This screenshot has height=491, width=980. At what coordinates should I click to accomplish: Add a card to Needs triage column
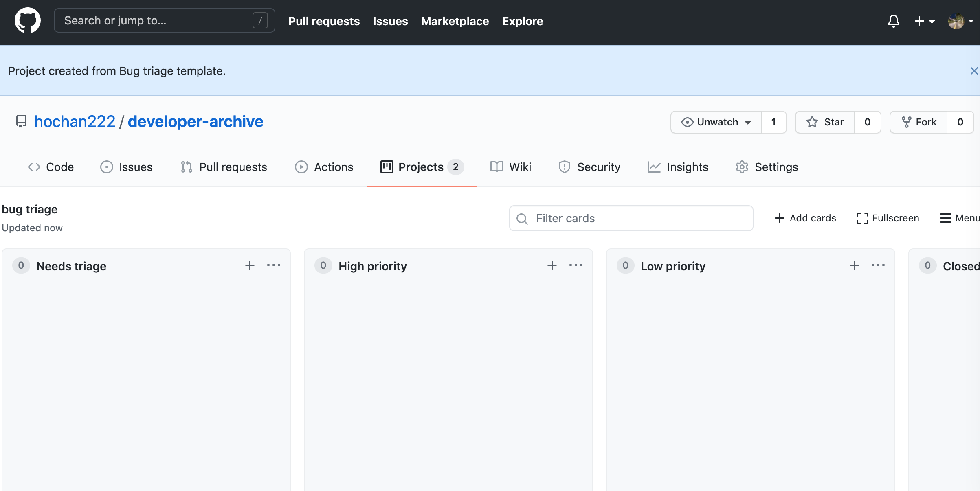[250, 265]
